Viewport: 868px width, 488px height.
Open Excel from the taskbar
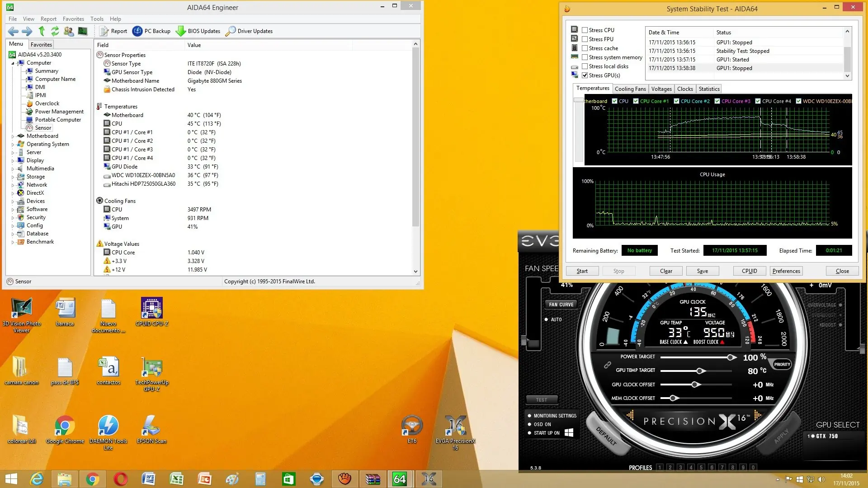177,479
